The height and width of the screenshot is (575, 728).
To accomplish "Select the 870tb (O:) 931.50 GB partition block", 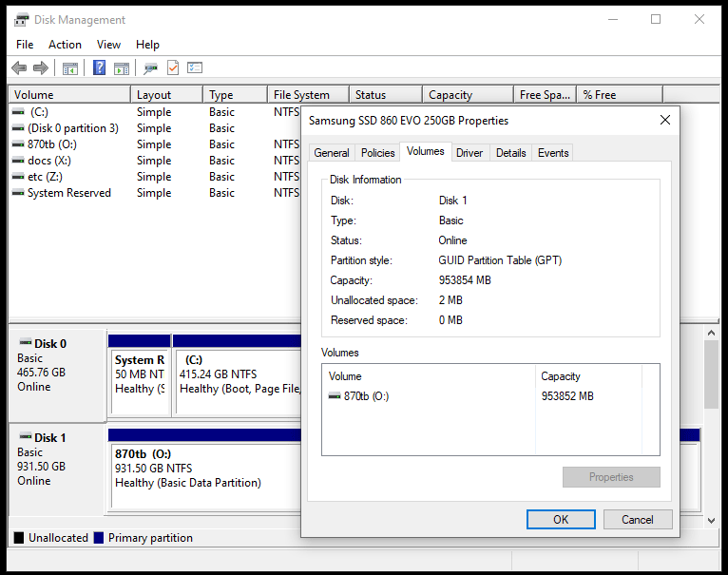I will click(205, 469).
